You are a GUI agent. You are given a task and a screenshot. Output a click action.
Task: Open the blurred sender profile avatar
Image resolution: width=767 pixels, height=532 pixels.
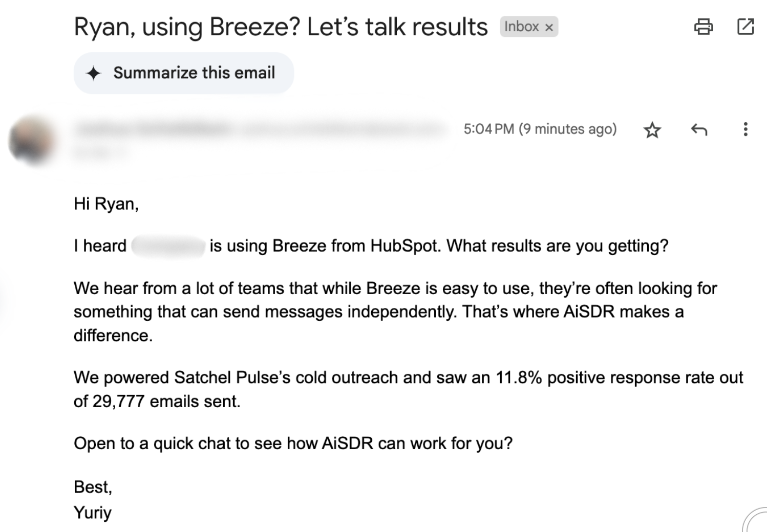coord(32,140)
